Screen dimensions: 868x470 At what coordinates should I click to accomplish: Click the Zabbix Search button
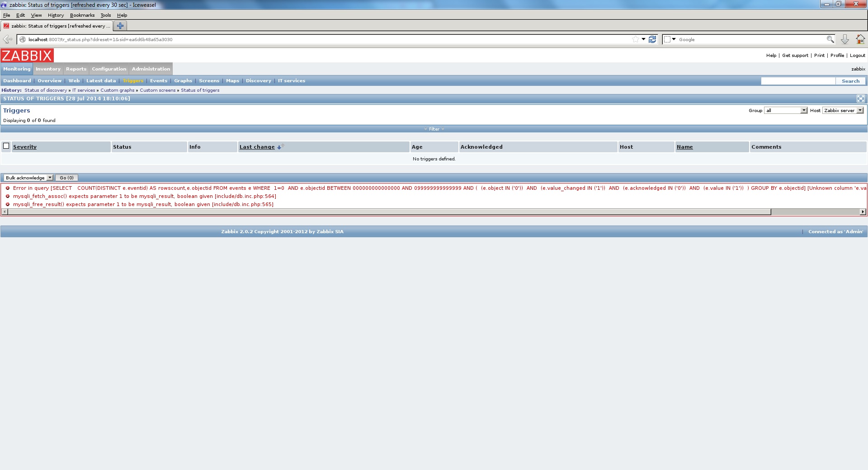pos(850,81)
